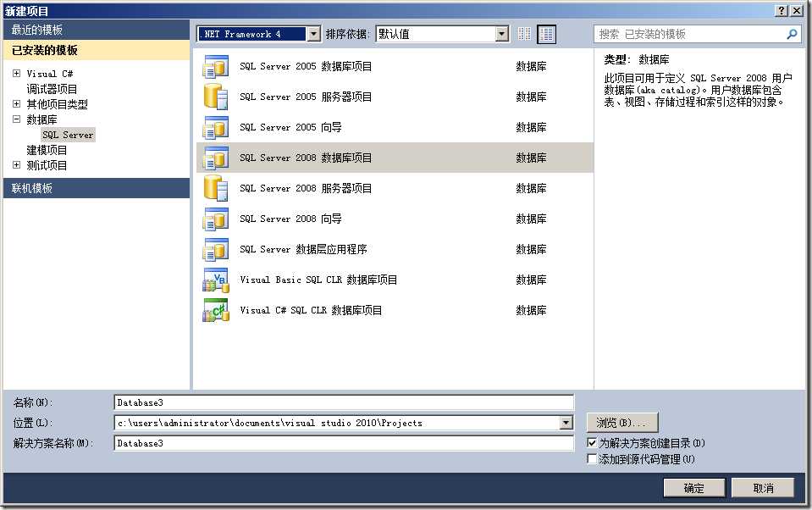Click the 取消 button
This screenshot has width=812, height=510.
763,488
